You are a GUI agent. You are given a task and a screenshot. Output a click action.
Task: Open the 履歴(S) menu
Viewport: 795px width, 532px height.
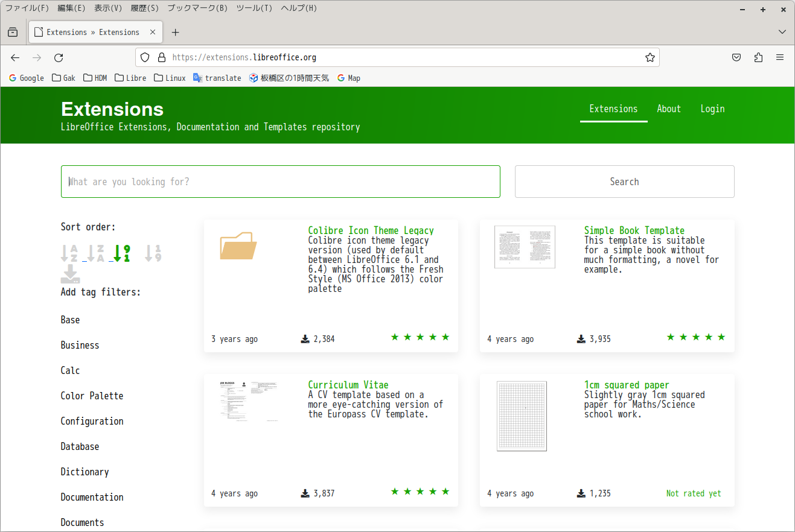[x=145, y=8]
